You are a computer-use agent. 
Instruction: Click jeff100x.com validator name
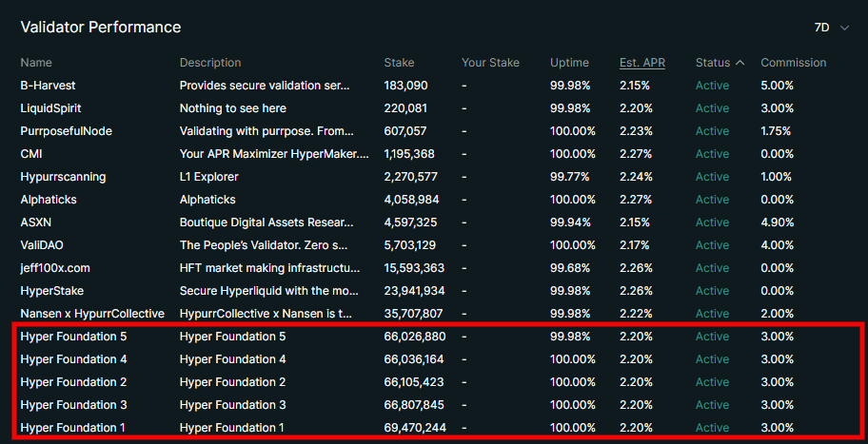(x=55, y=268)
